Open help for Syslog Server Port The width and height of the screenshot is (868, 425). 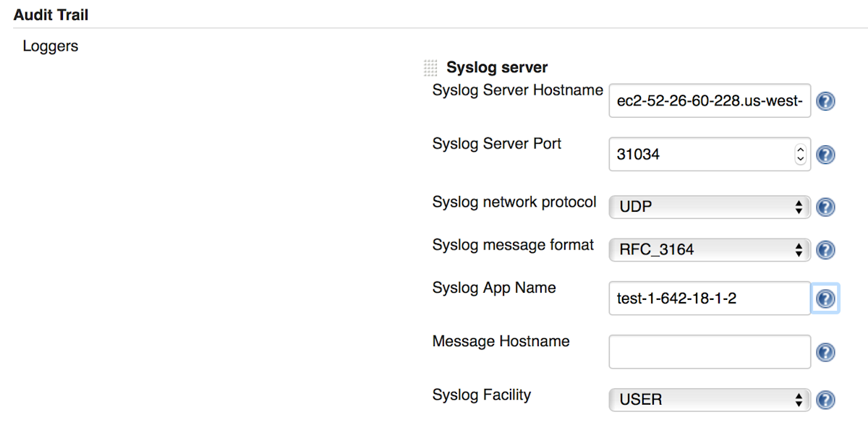click(825, 155)
